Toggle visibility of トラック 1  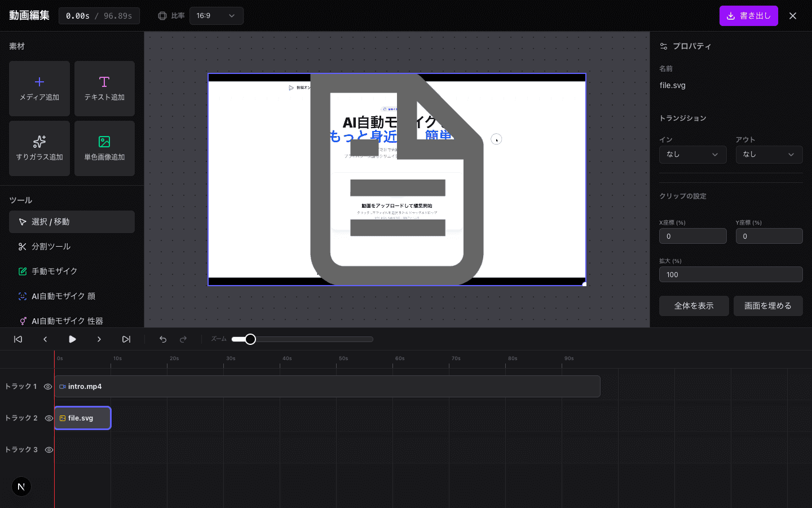48,387
